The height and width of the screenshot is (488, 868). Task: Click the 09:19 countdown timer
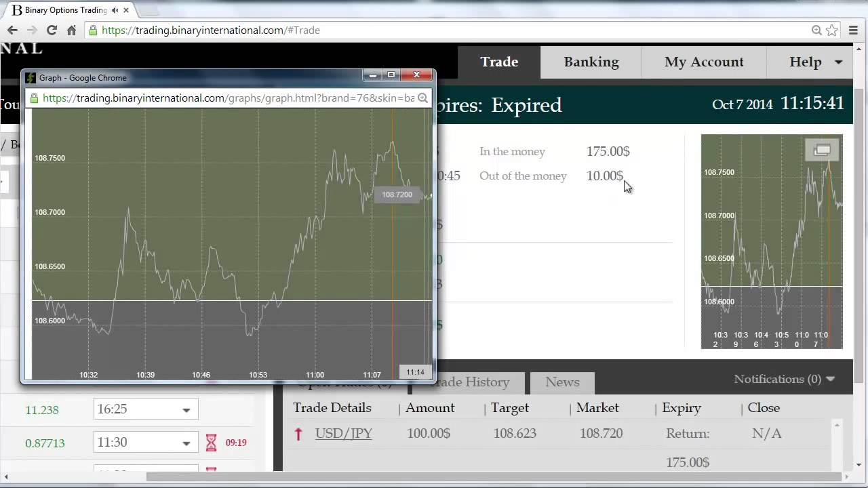click(x=236, y=443)
